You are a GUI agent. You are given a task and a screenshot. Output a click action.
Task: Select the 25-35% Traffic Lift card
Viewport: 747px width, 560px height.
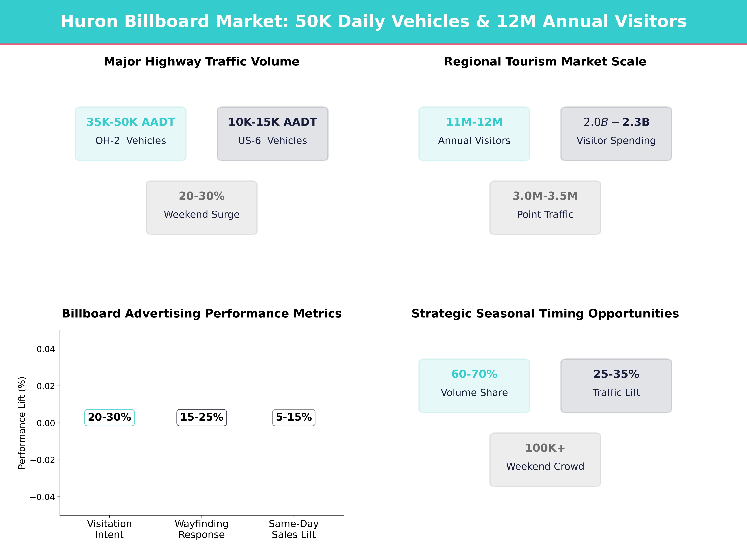[x=616, y=385]
